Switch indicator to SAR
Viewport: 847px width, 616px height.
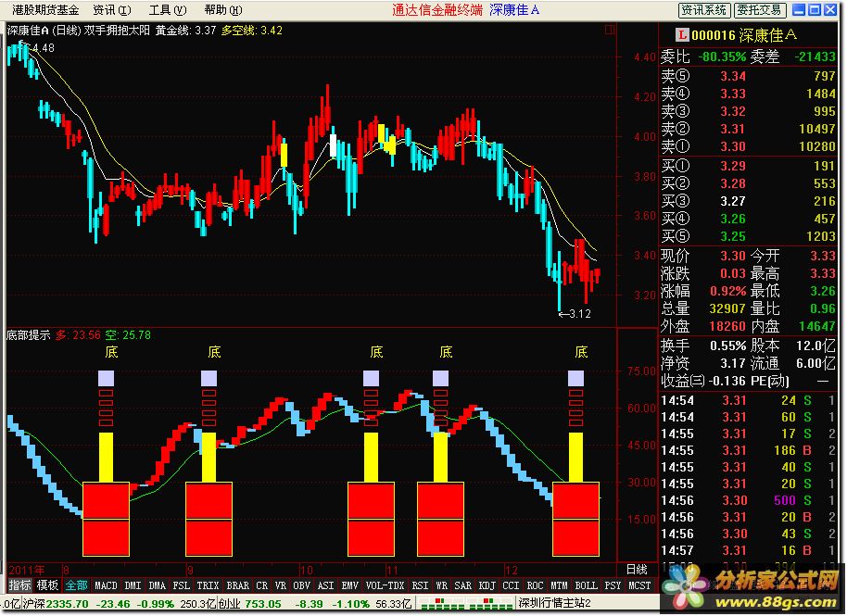pos(463,585)
